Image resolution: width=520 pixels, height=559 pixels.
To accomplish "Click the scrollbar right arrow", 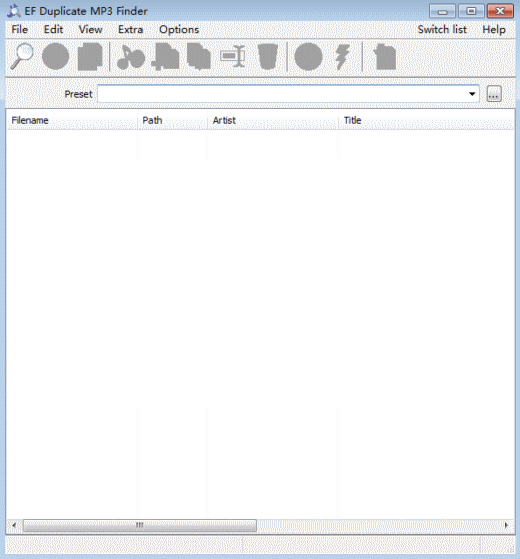I will click(506, 525).
